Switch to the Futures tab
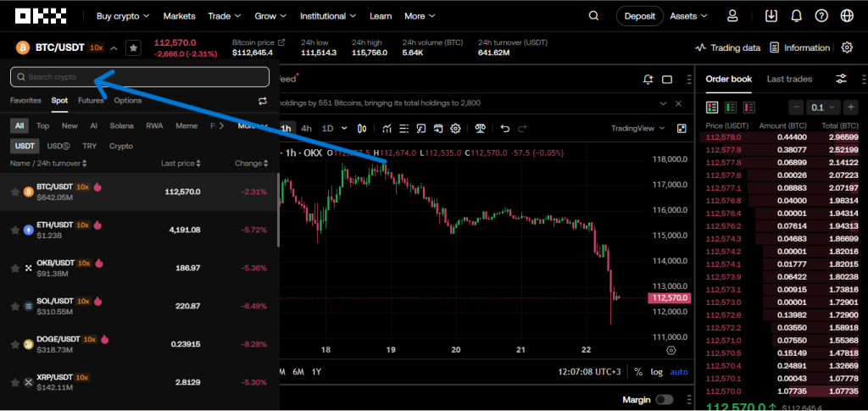868x411 pixels. [91, 100]
